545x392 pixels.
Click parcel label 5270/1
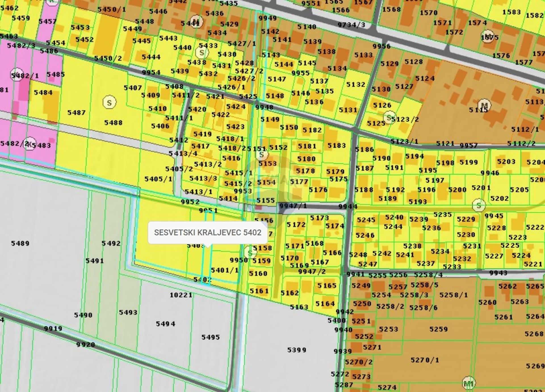(425, 360)
